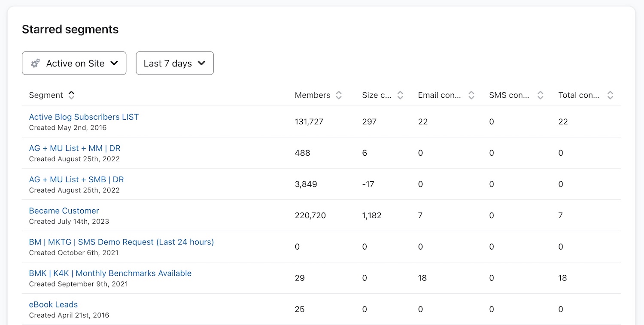View BM | MKTG | SMS Demo Request segment

pos(121,242)
